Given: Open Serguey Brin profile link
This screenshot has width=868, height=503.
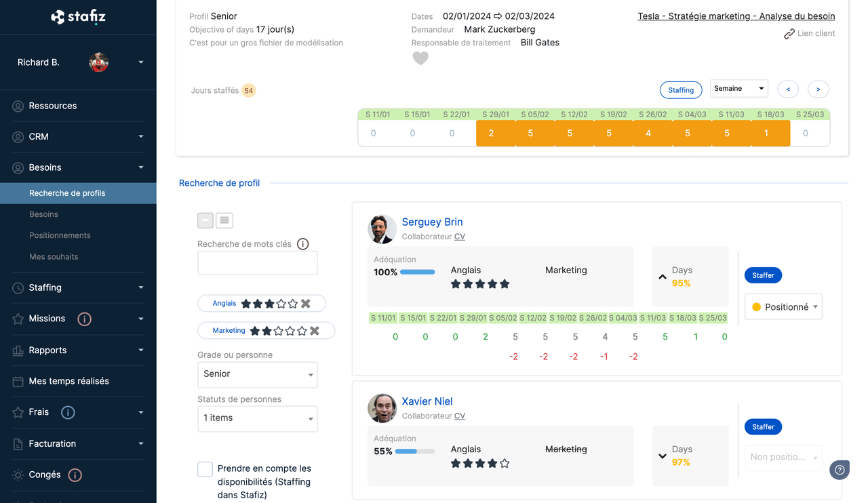Looking at the screenshot, I should pyautogui.click(x=432, y=222).
